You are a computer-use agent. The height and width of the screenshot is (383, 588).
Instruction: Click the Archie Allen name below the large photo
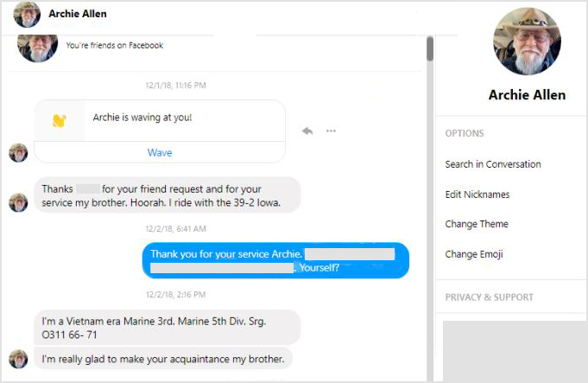coord(527,94)
